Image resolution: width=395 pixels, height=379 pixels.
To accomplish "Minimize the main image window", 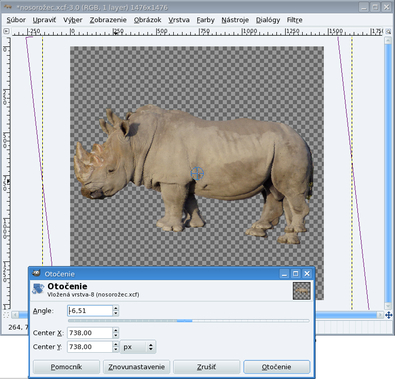I will (364, 7).
